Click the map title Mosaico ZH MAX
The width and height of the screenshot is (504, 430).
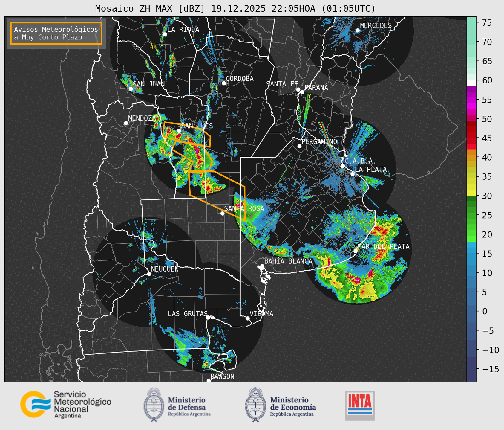tap(235, 8)
